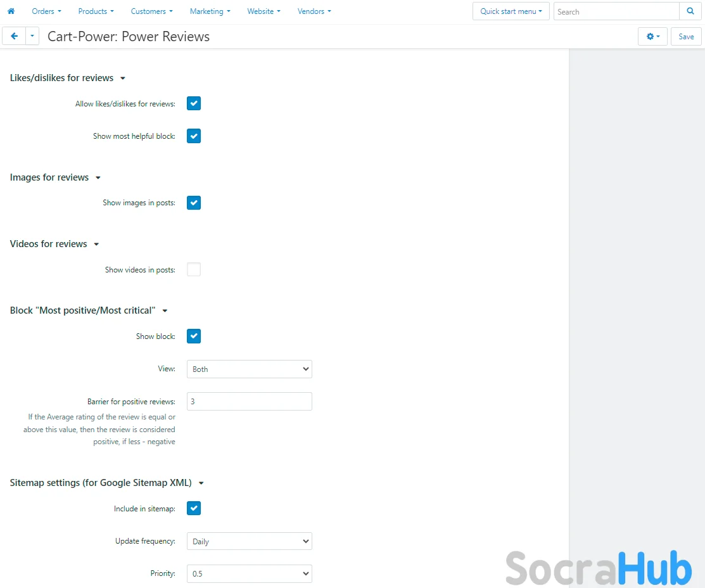Go to the Home dashboard icon
This screenshot has height=588, width=705.
pyautogui.click(x=11, y=11)
